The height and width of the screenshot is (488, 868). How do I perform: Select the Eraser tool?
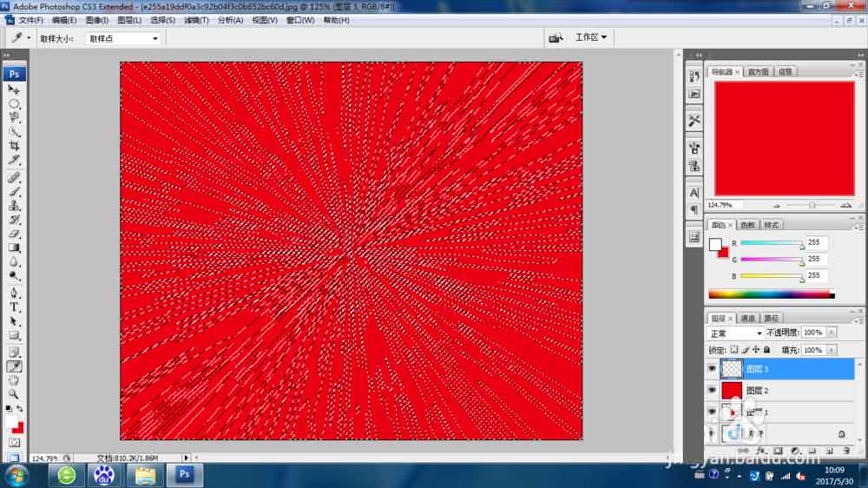click(x=14, y=234)
